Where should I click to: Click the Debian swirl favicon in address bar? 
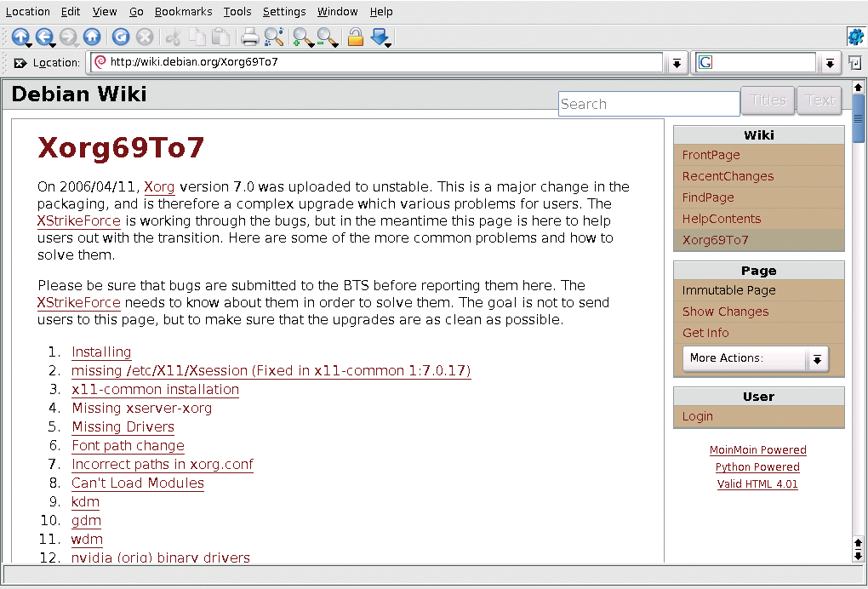pyautogui.click(x=100, y=62)
